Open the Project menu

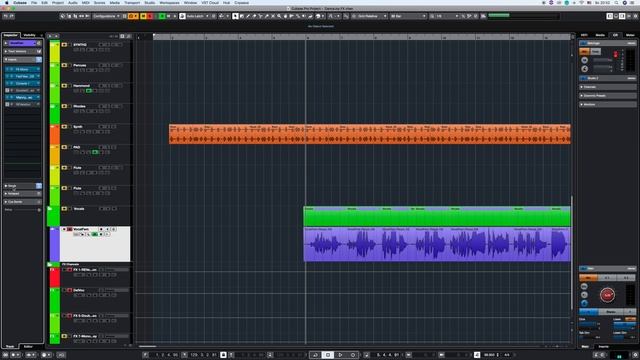coord(58,2)
